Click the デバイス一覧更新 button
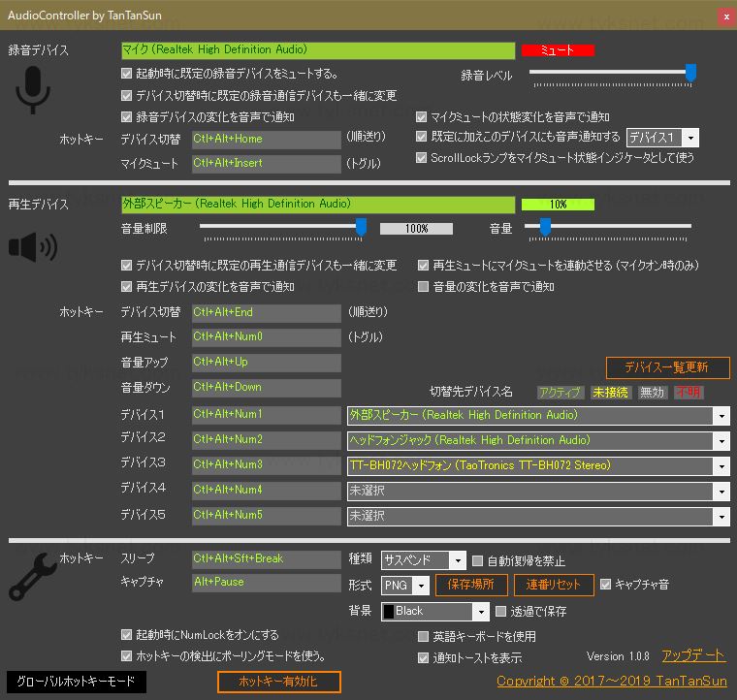The height and width of the screenshot is (700, 737). click(x=668, y=367)
